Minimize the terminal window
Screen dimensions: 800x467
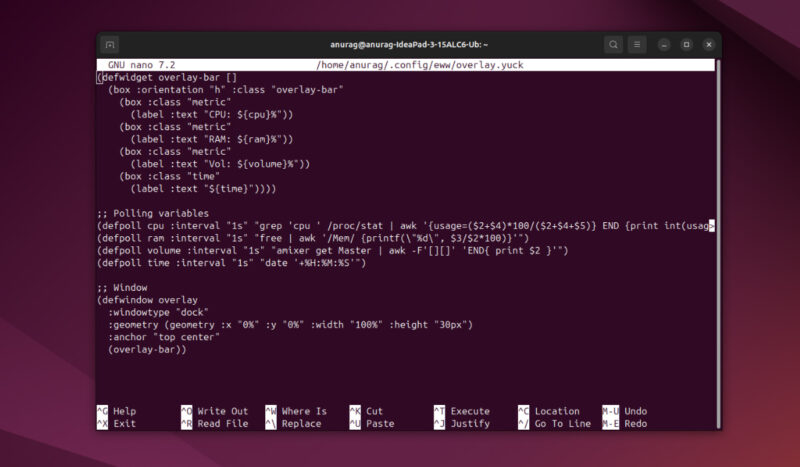664,44
